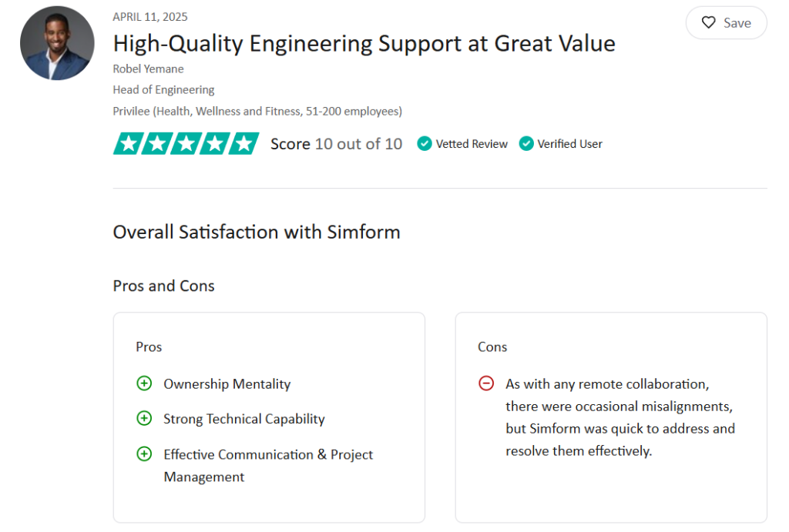
Task: Expand the Pros and Cons section
Action: (163, 286)
